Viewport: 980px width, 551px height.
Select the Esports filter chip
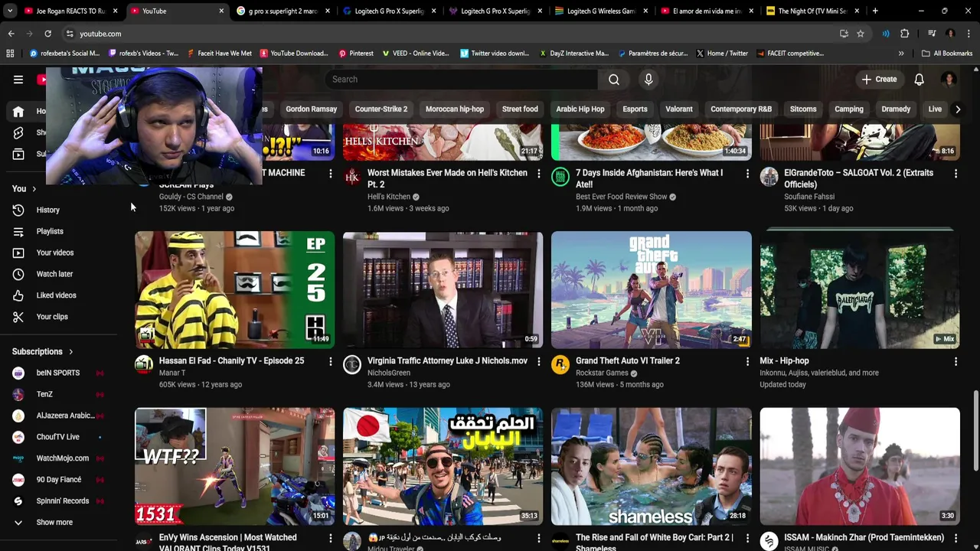point(635,109)
